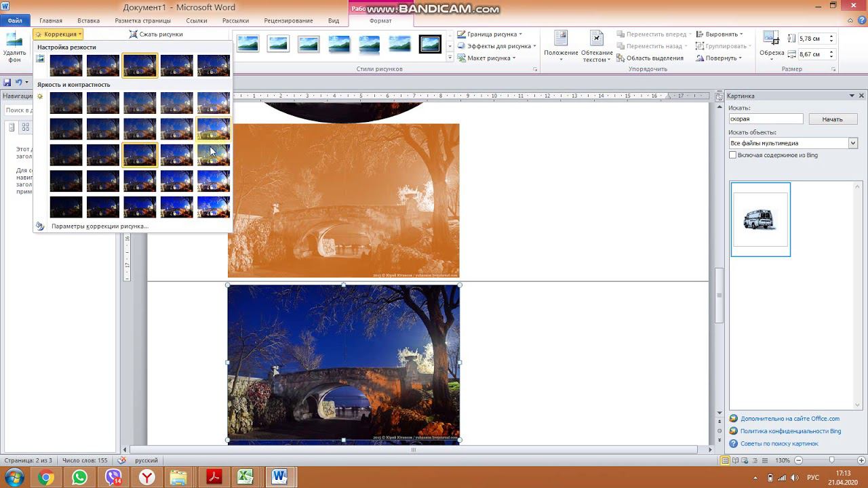The height and width of the screenshot is (488, 868).
Task: Open Эффекты для рисунка dropdown
Action: pos(496,46)
